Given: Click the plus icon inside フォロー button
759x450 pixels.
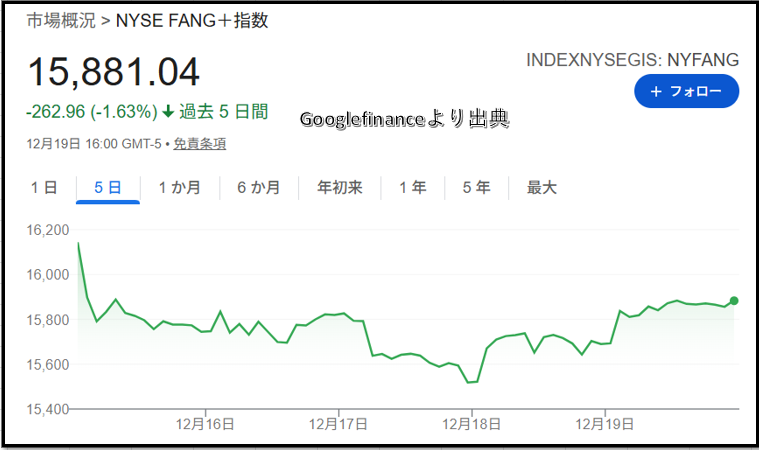Looking at the screenshot, I should pos(656,91).
